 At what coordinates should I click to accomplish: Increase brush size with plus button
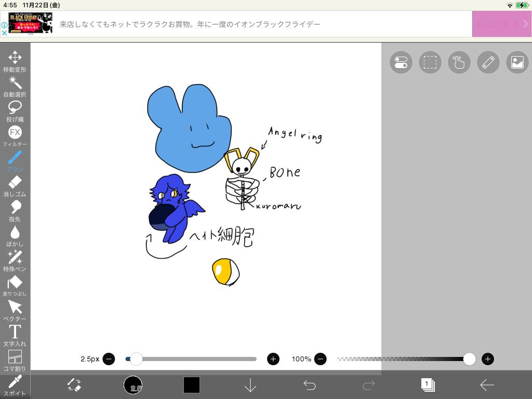click(273, 359)
